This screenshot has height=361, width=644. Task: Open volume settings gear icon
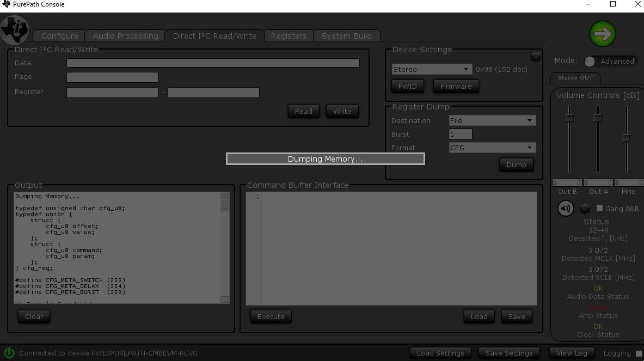coord(585,209)
